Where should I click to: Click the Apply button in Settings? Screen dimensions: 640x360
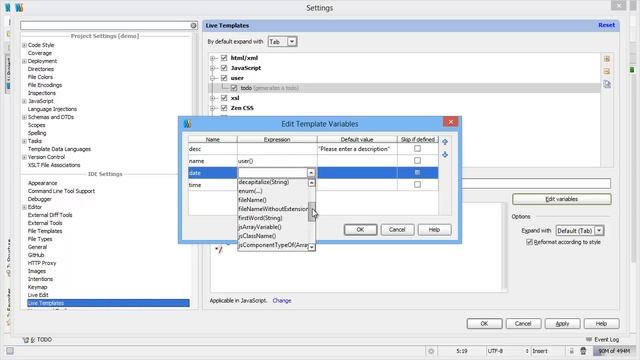[x=562, y=324]
